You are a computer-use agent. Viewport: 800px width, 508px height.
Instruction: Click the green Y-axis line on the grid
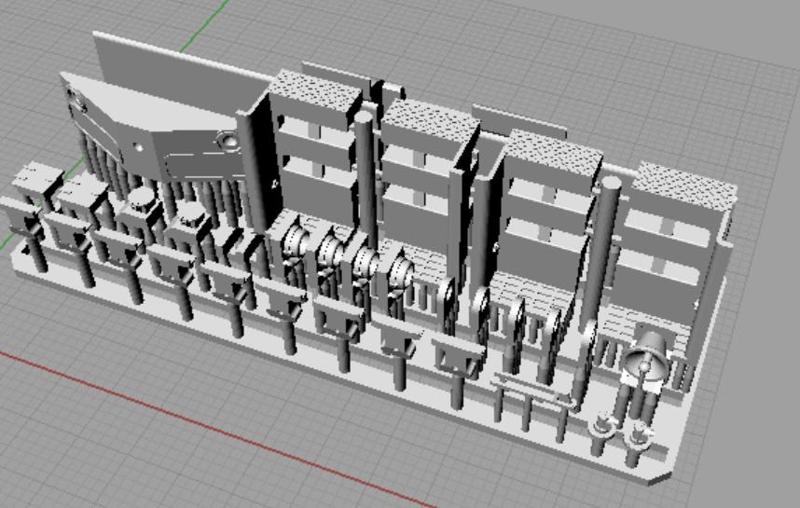click(x=204, y=27)
